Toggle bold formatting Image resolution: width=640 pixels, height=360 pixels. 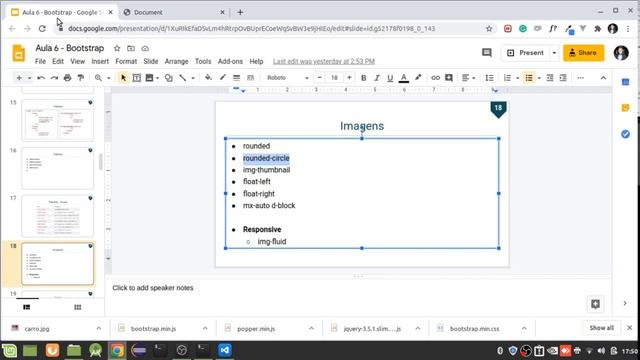(x=363, y=78)
